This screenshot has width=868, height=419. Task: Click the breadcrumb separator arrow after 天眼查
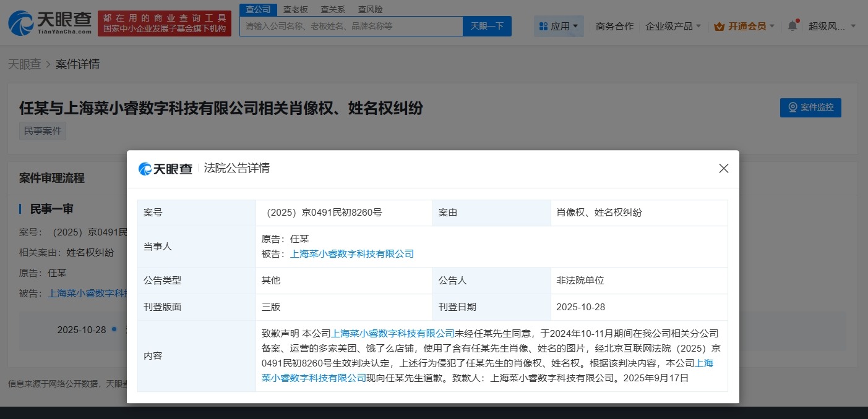click(x=49, y=64)
